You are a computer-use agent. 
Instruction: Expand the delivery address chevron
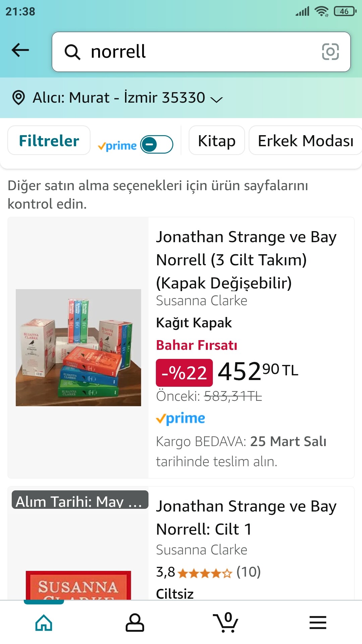(x=216, y=99)
